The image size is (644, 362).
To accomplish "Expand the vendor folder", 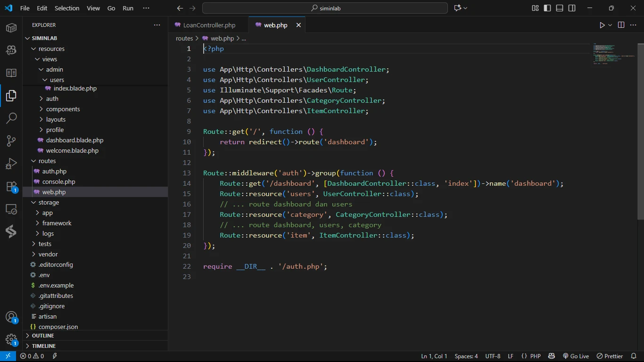I will tap(48, 254).
